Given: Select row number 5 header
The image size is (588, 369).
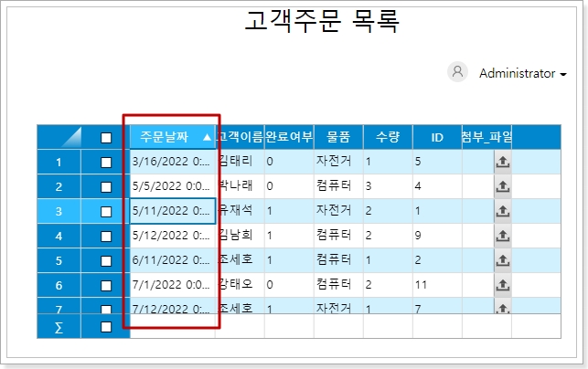Looking at the screenshot, I should tap(59, 260).
